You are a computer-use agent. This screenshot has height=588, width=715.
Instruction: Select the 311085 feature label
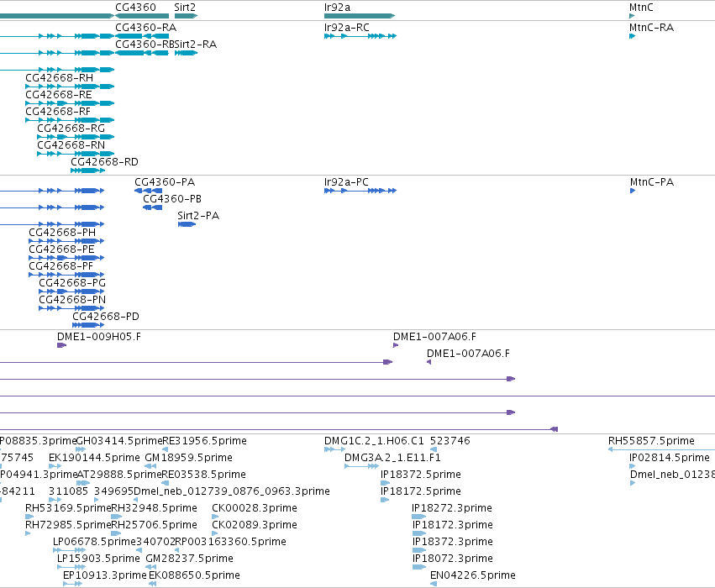click(x=68, y=491)
